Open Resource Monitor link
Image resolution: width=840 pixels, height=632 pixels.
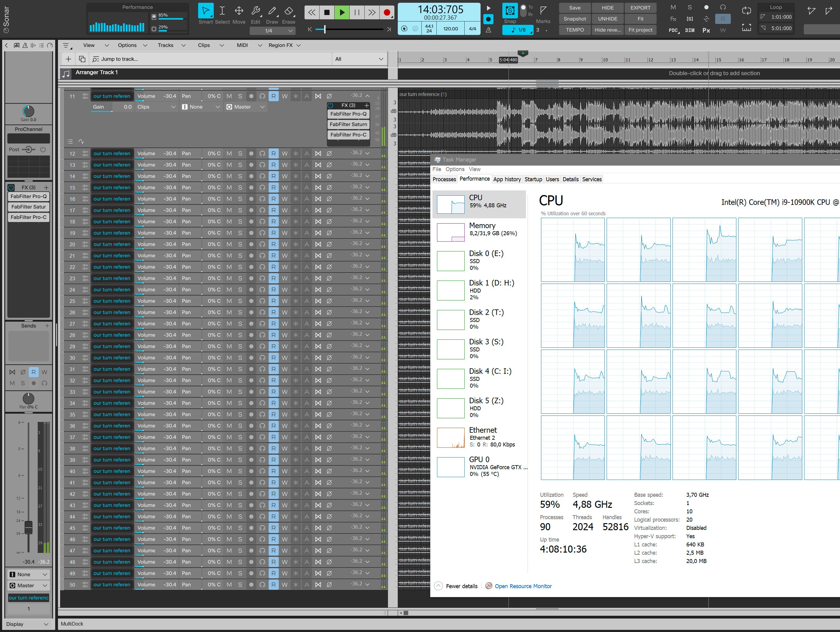(x=523, y=586)
